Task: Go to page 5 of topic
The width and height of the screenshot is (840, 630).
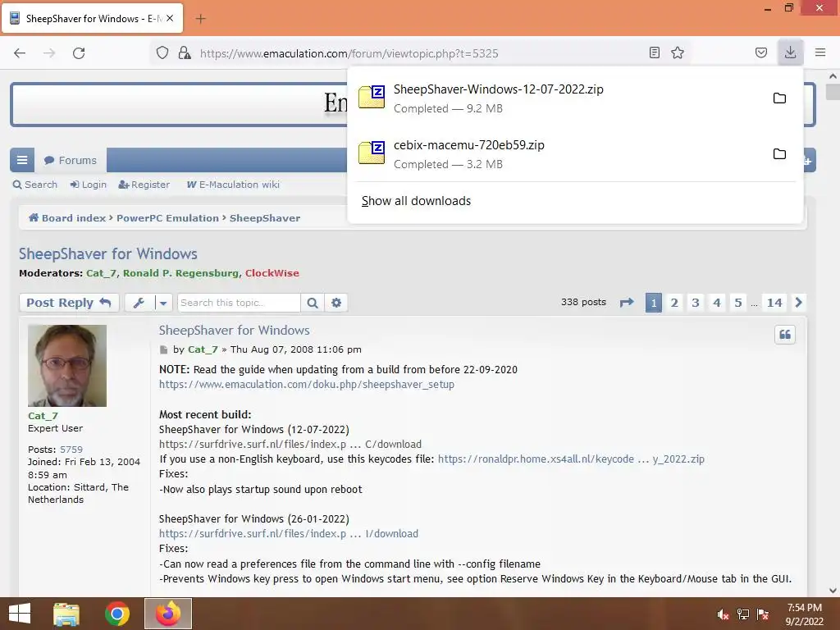Action: click(738, 303)
